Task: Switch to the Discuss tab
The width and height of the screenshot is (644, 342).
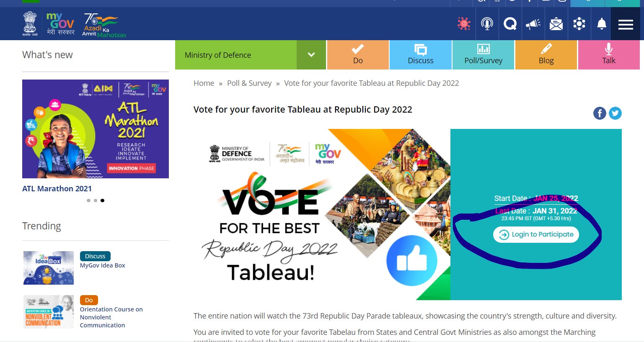Action: (x=421, y=55)
